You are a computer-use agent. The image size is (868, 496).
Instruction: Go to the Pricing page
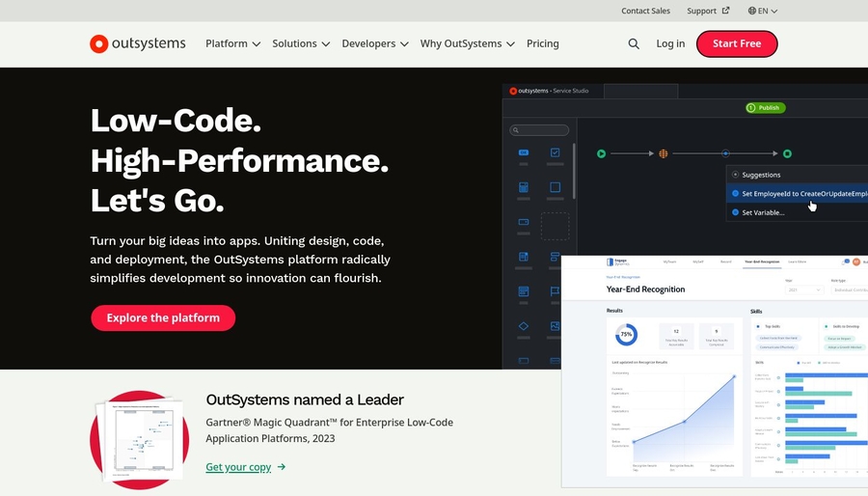tap(543, 43)
